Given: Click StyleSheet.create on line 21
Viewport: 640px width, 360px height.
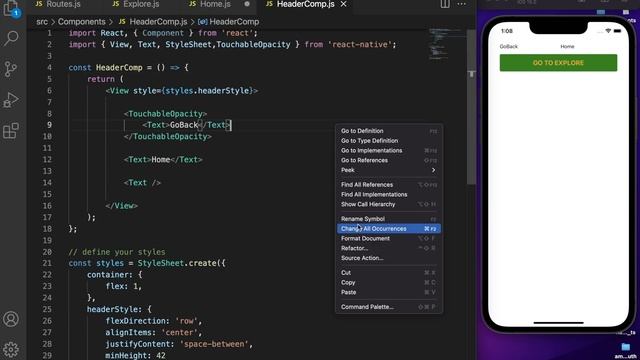Looking at the screenshot, I should 177,263.
